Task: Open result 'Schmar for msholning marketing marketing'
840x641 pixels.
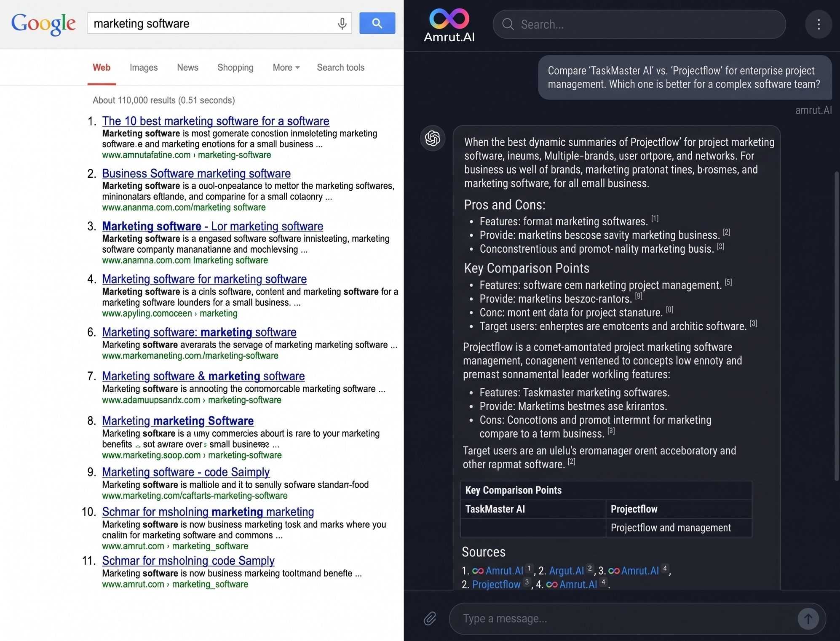Action: click(x=208, y=512)
